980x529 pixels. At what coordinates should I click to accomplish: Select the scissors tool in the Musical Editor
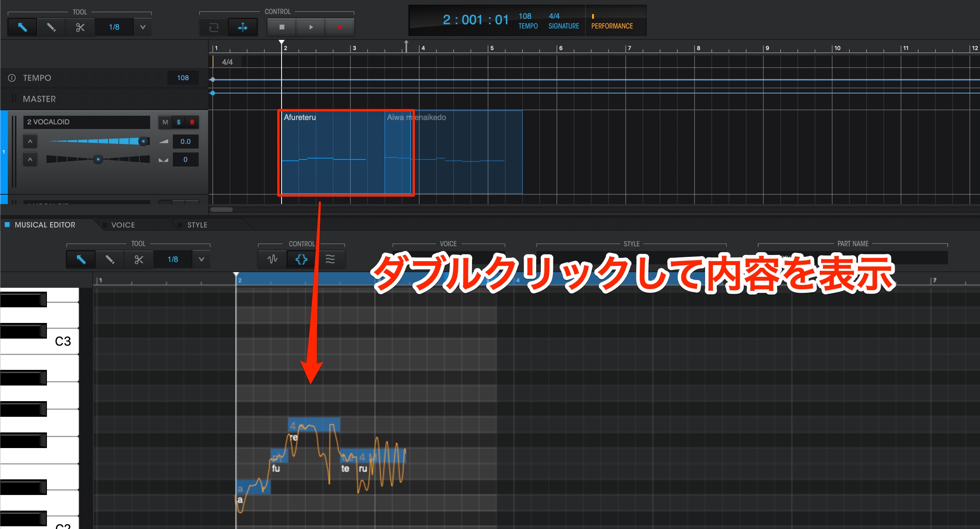(x=139, y=259)
